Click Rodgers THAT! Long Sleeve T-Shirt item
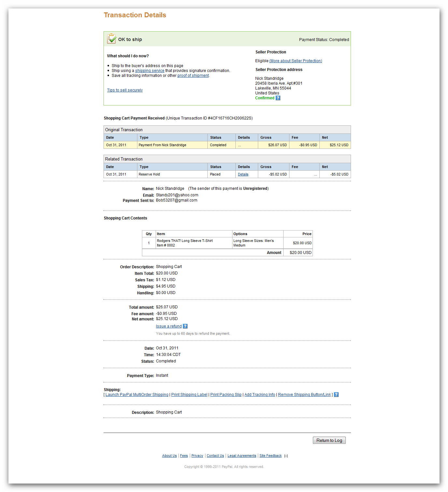Image resolution: width=448 pixels, height=492 pixels. pos(185,241)
